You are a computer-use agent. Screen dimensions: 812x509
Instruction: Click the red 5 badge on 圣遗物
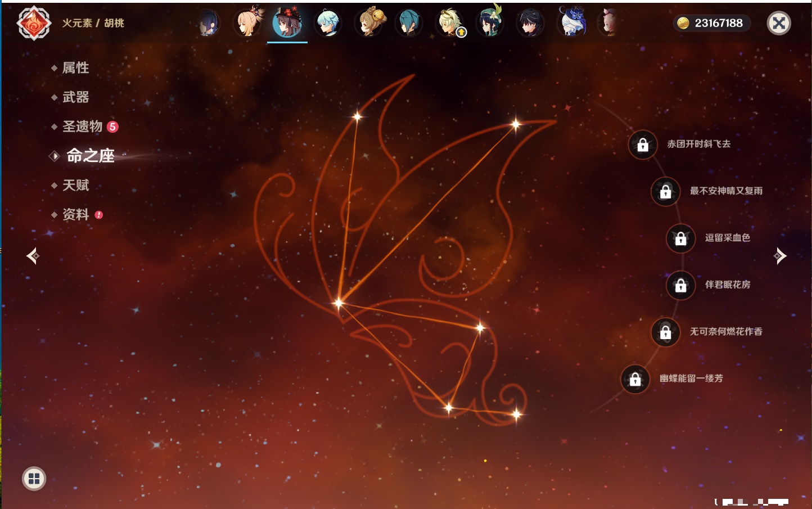pos(112,127)
